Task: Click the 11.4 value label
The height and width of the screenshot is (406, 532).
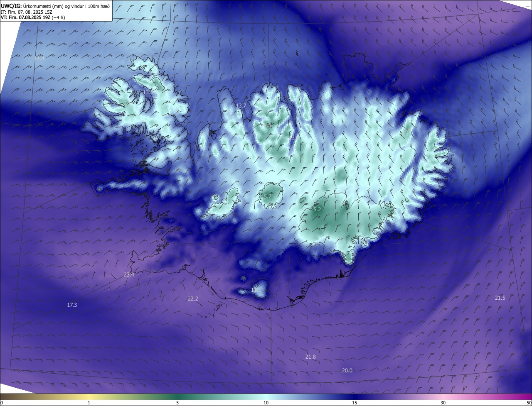Action: [x=39, y=59]
